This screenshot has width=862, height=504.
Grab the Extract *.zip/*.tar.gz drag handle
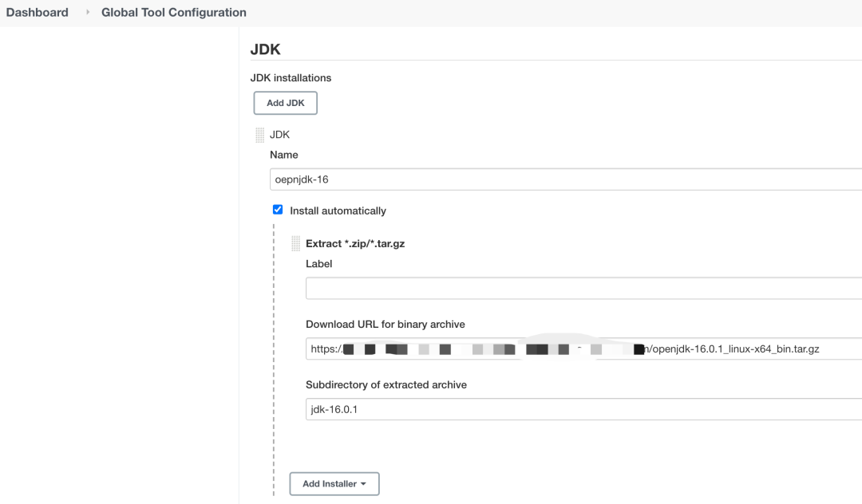[295, 244]
